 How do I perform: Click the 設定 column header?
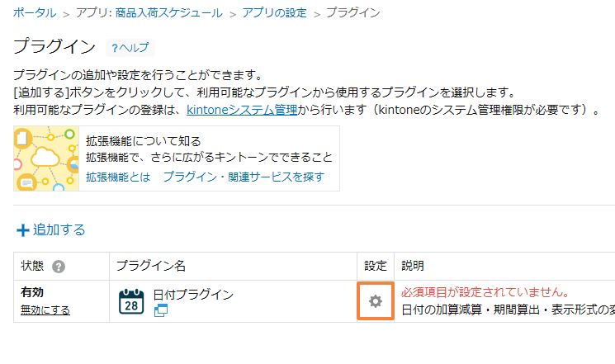click(376, 266)
